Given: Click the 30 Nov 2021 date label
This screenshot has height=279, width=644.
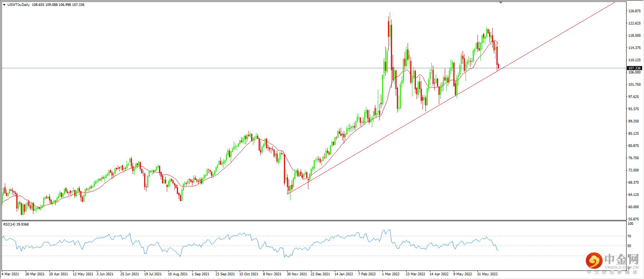Looking at the screenshot, I should [297, 274].
